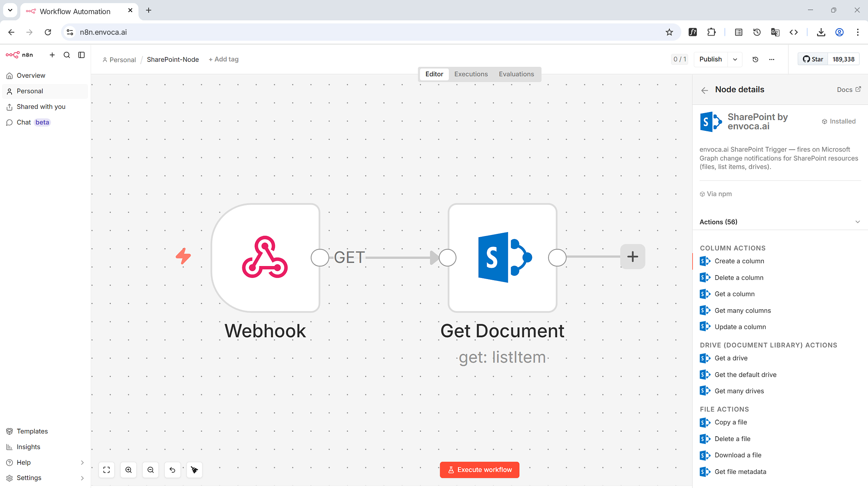Open the three-dots workflow options menu
The width and height of the screenshot is (868, 488).
tap(772, 59)
